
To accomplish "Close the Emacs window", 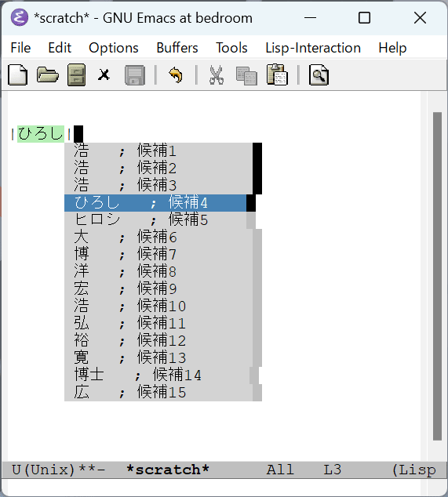I will [420, 18].
